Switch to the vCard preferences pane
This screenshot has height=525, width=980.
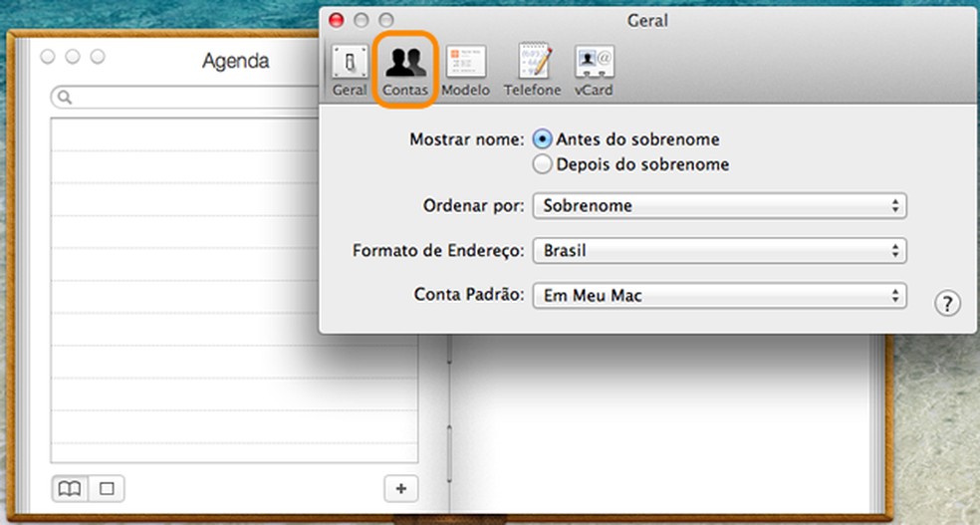pos(594,72)
